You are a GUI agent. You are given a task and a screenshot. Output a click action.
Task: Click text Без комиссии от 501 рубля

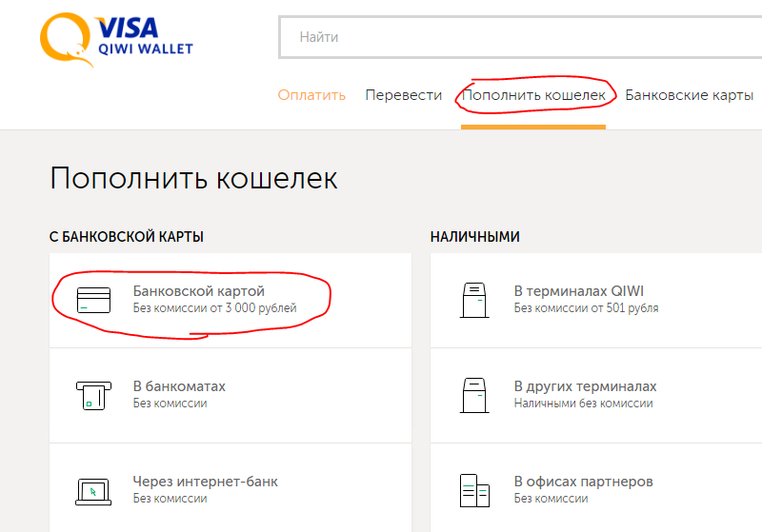click(x=586, y=307)
